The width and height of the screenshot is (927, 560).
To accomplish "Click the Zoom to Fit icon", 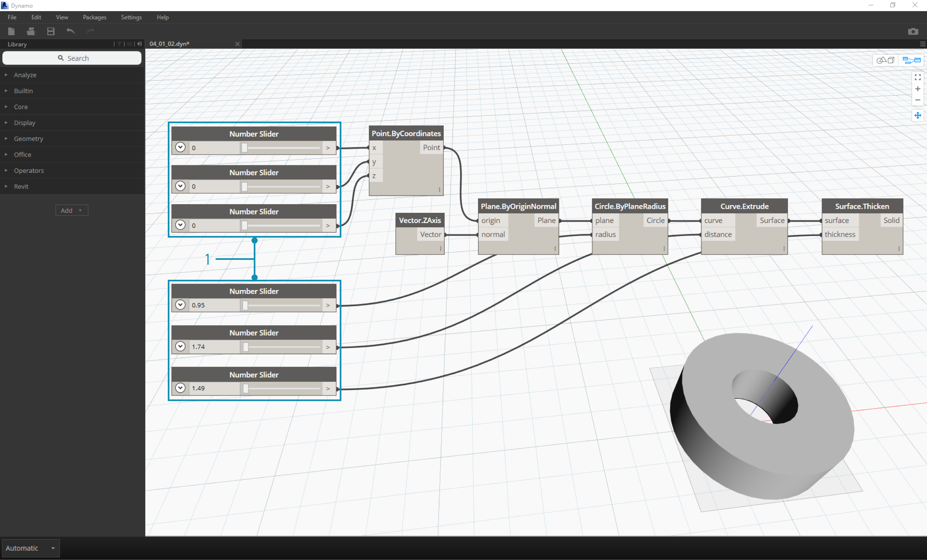I will [918, 77].
